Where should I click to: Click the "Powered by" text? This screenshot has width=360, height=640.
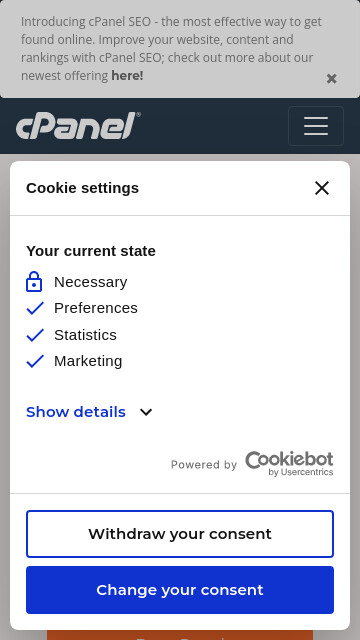click(204, 465)
